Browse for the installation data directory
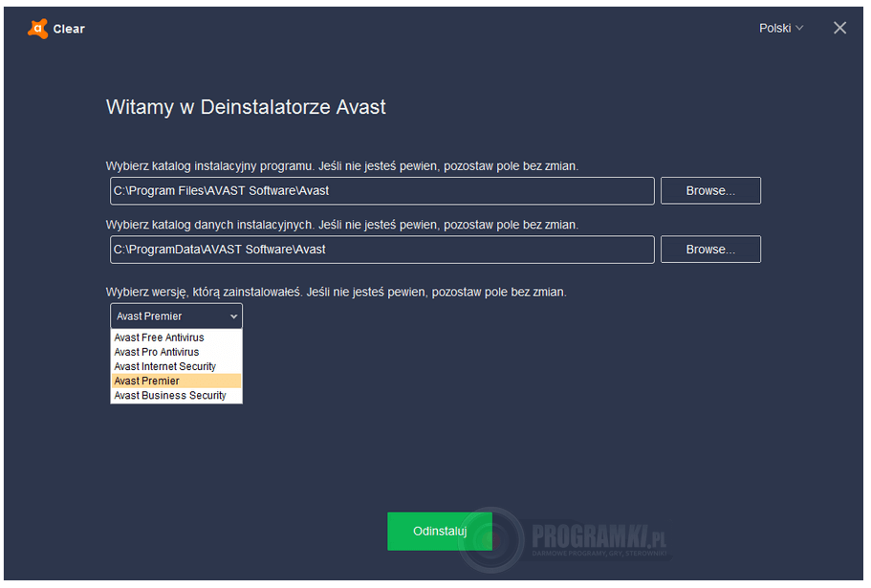The image size is (871, 588). click(x=710, y=250)
